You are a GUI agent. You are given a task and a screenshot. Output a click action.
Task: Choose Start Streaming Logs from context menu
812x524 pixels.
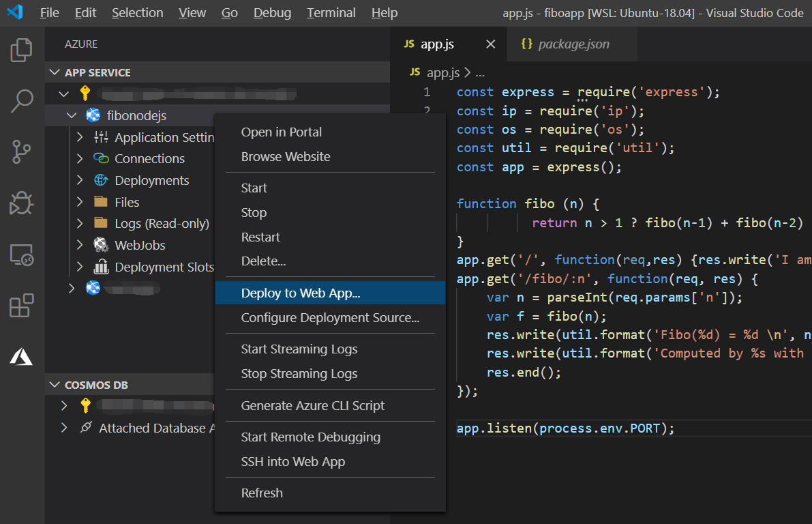click(x=299, y=349)
